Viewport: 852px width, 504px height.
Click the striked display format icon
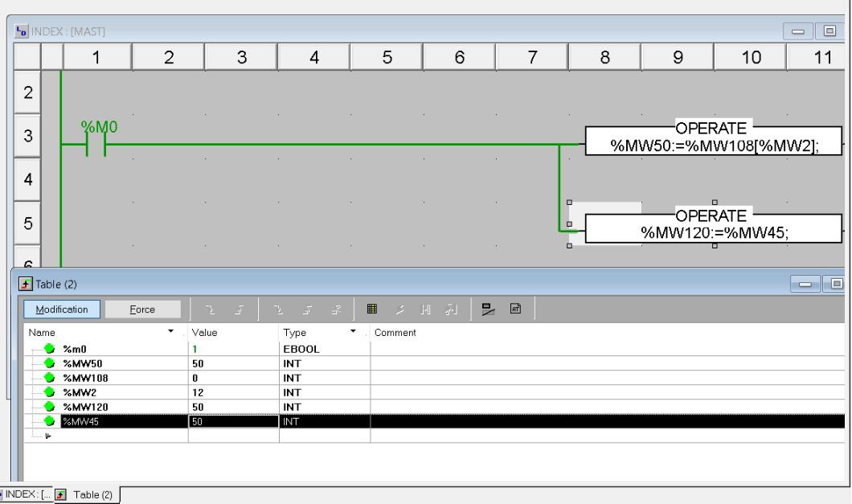pyautogui.click(x=488, y=309)
